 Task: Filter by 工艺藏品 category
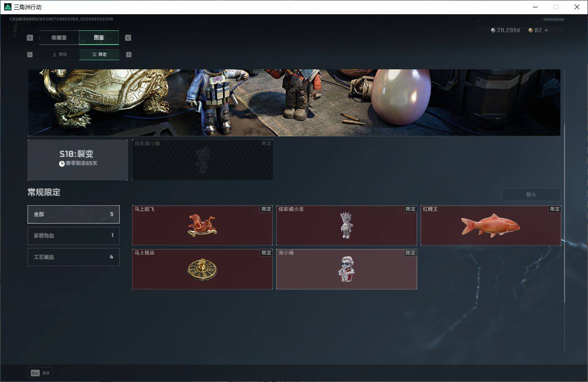pyautogui.click(x=73, y=257)
